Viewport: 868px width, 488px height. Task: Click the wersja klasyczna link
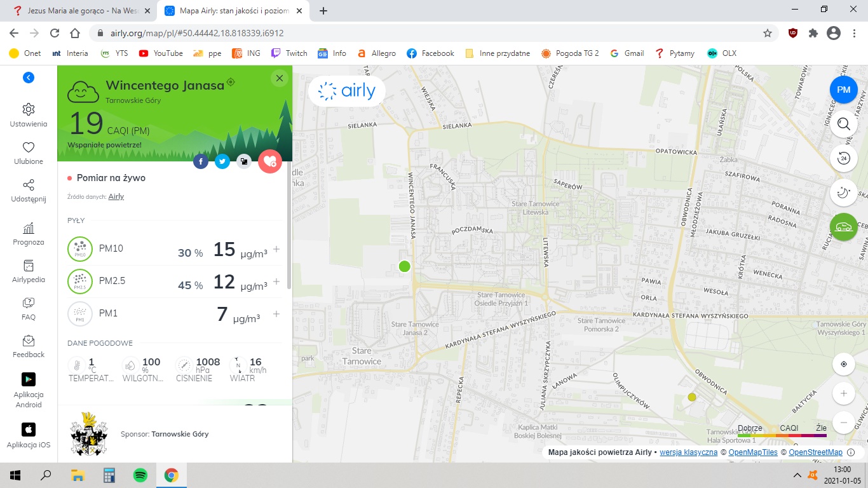(x=688, y=452)
